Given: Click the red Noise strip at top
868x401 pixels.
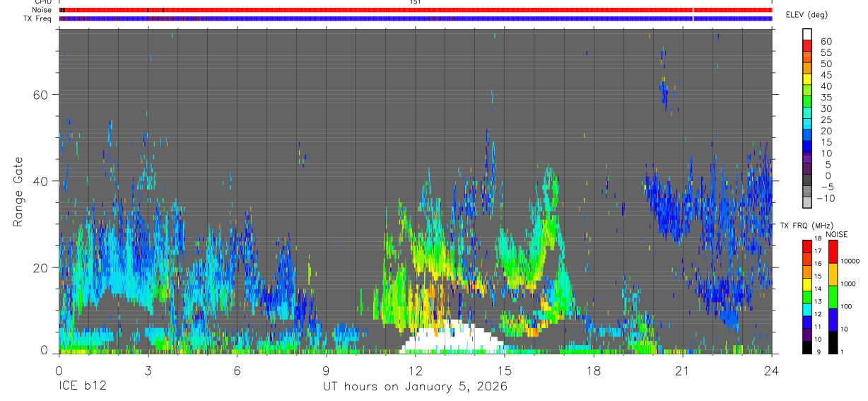Looking at the screenshot, I should tap(415, 10).
